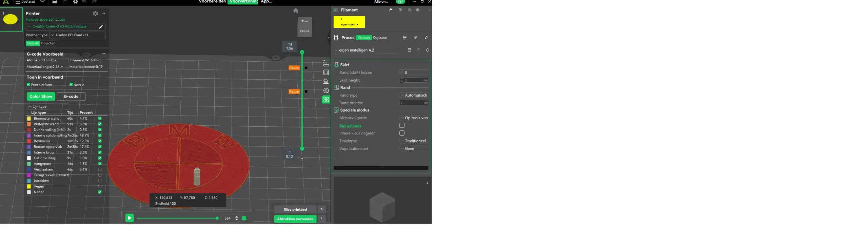The width and height of the screenshot is (868, 227).
Task: Expand the Timelapse dropdown
Action: pos(414,141)
